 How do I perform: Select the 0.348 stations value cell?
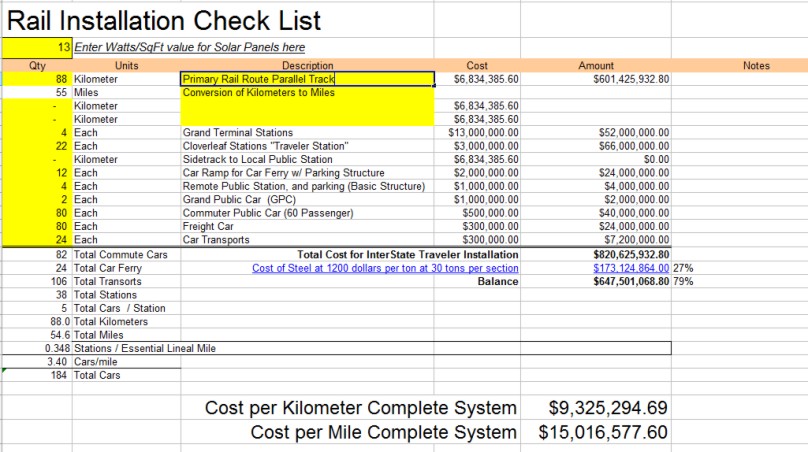pos(37,348)
